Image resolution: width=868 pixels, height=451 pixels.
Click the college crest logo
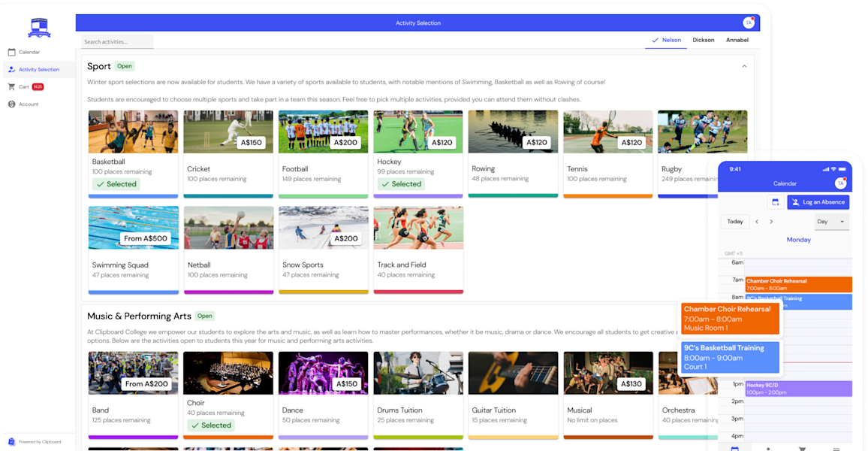pos(39,28)
